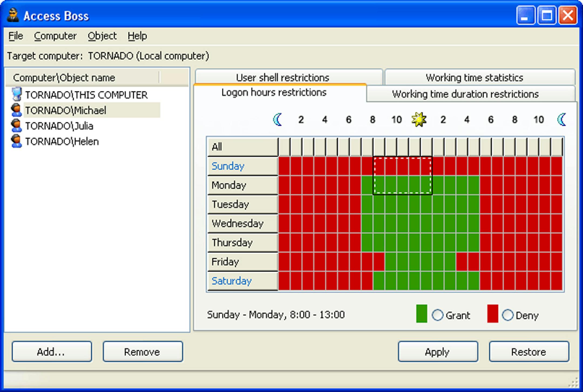Click the Remove button
The width and height of the screenshot is (583, 392).
[x=143, y=352]
